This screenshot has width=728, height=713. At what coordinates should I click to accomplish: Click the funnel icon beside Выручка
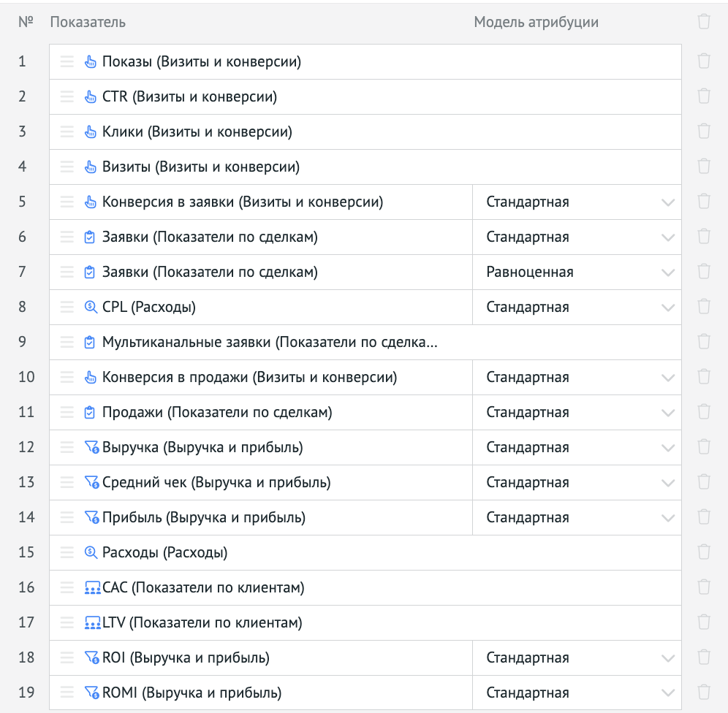(x=91, y=447)
